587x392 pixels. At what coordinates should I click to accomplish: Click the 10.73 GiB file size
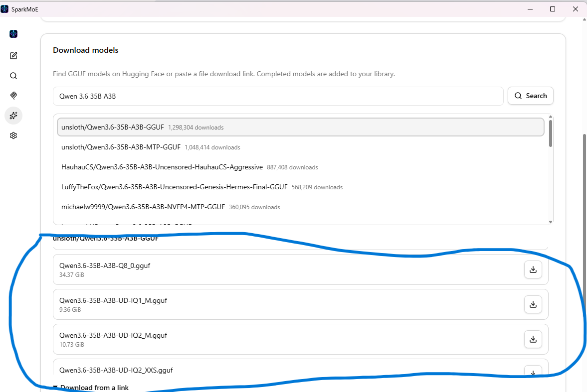[x=71, y=345]
